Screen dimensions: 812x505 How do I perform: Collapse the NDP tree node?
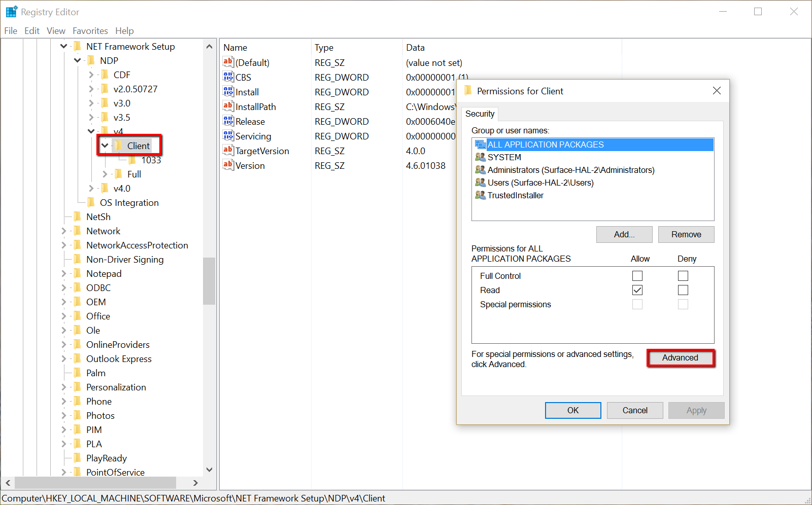click(x=78, y=60)
